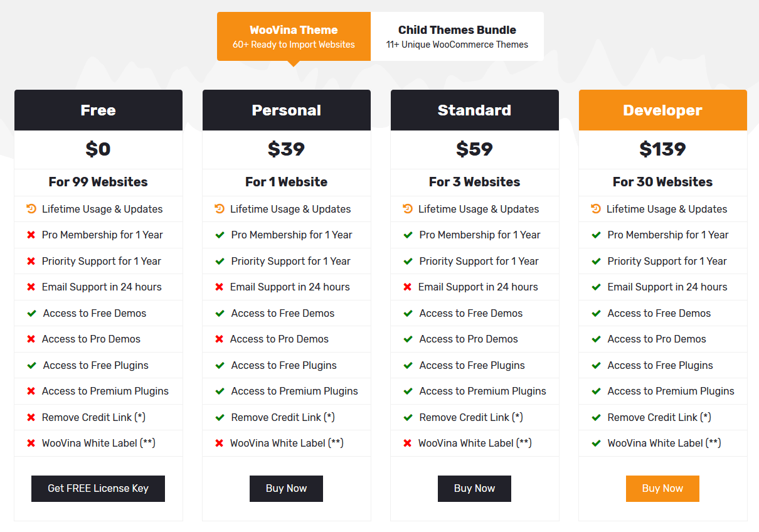Click 'Remove Credit Link (*)' in Developer plan
Image resolution: width=759 pixels, height=532 pixels.
pyautogui.click(x=659, y=418)
